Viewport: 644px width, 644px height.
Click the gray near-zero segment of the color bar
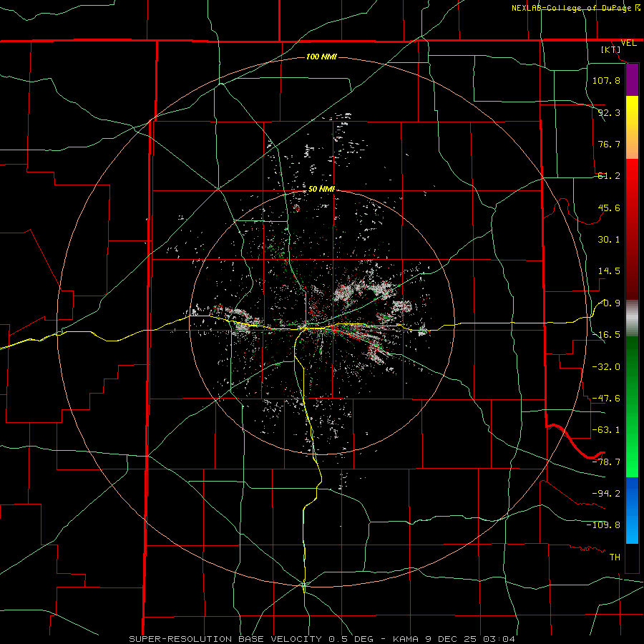click(x=632, y=318)
